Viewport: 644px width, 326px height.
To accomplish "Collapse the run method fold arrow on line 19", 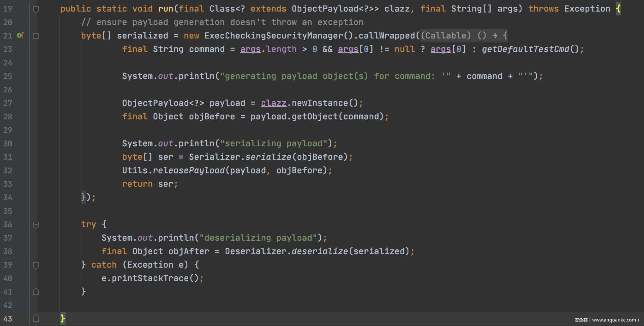I will [36, 9].
